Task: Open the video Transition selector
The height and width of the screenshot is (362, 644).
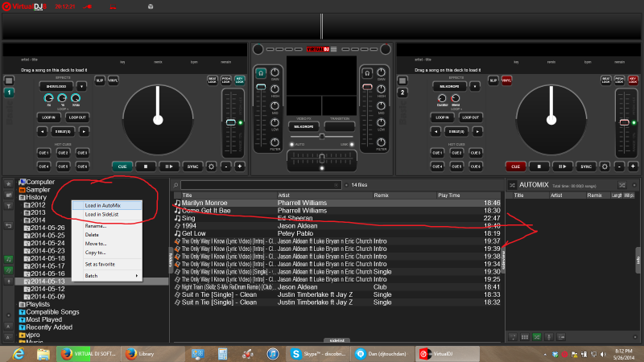Action: click(340, 127)
